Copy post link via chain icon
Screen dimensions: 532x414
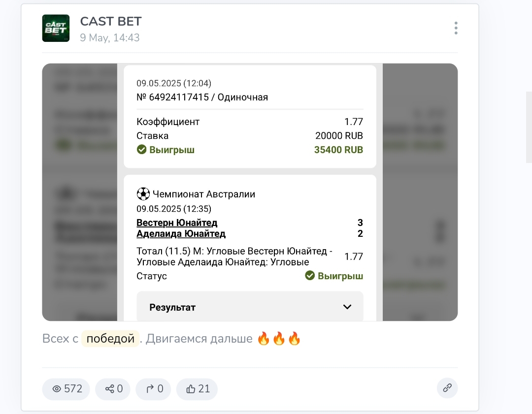click(447, 388)
